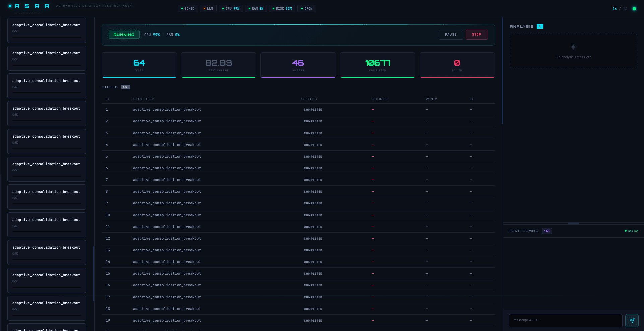
Task: Click the send message paper-plane icon
Action: point(632,320)
